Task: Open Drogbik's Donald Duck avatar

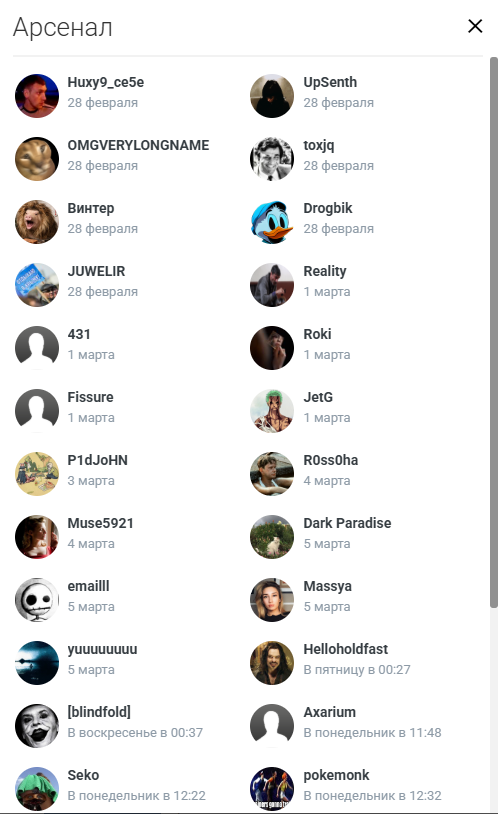Action: coord(272,222)
